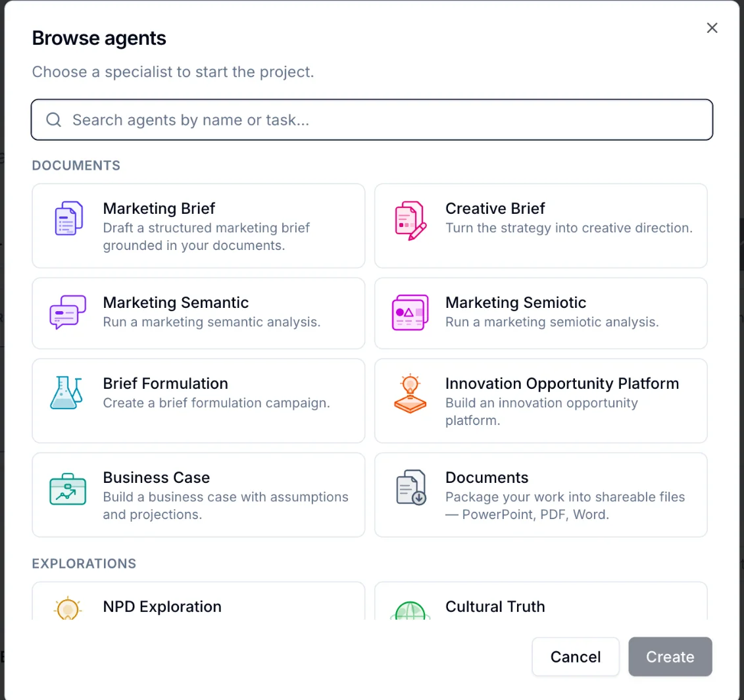Select the Creative Brief title
The width and height of the screenshot is (744, 700).
point(495,209)
